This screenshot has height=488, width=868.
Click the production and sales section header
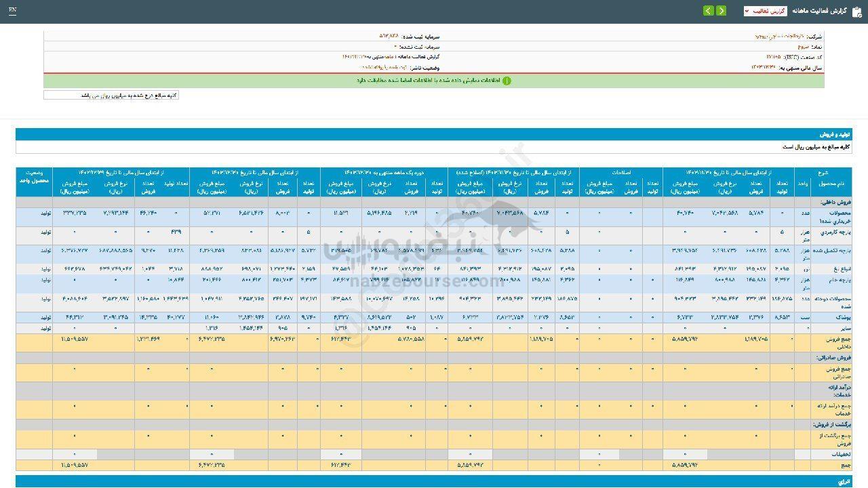coord(834,134)
